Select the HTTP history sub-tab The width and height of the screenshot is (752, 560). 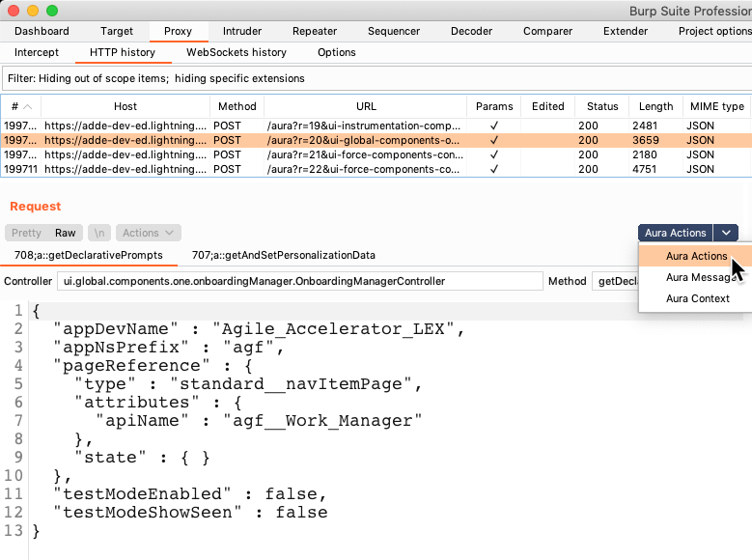point(123,52)
